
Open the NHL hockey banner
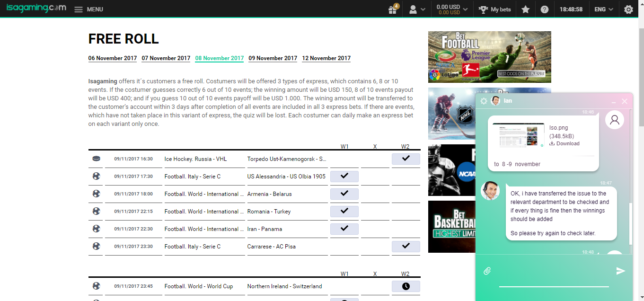click(x=451, y=114)
